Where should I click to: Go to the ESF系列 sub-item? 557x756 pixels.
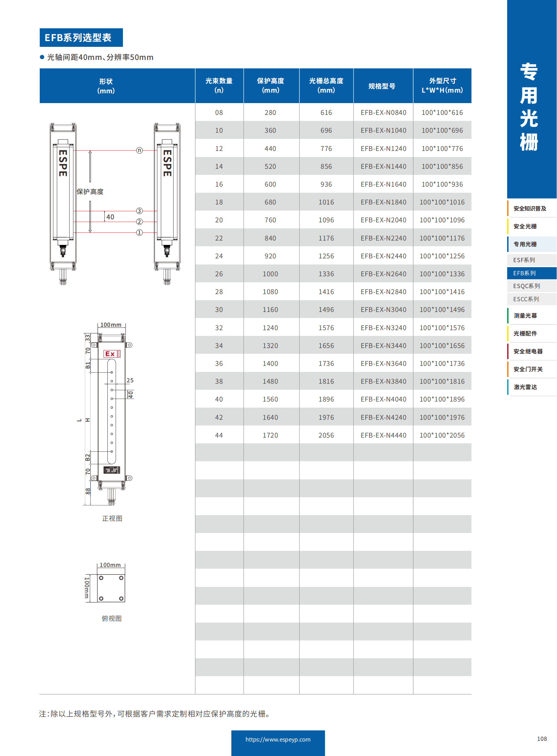[532, 260]
